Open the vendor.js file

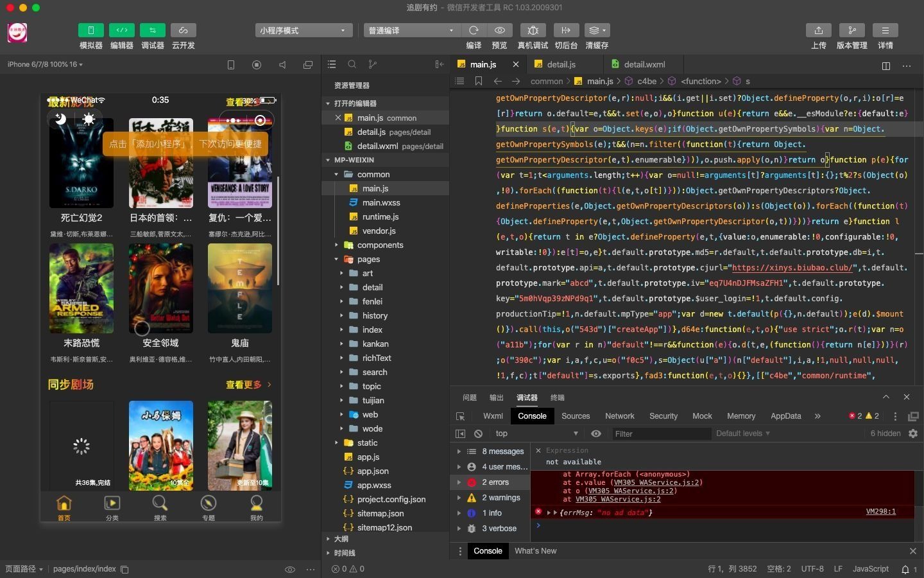[385, 231]
